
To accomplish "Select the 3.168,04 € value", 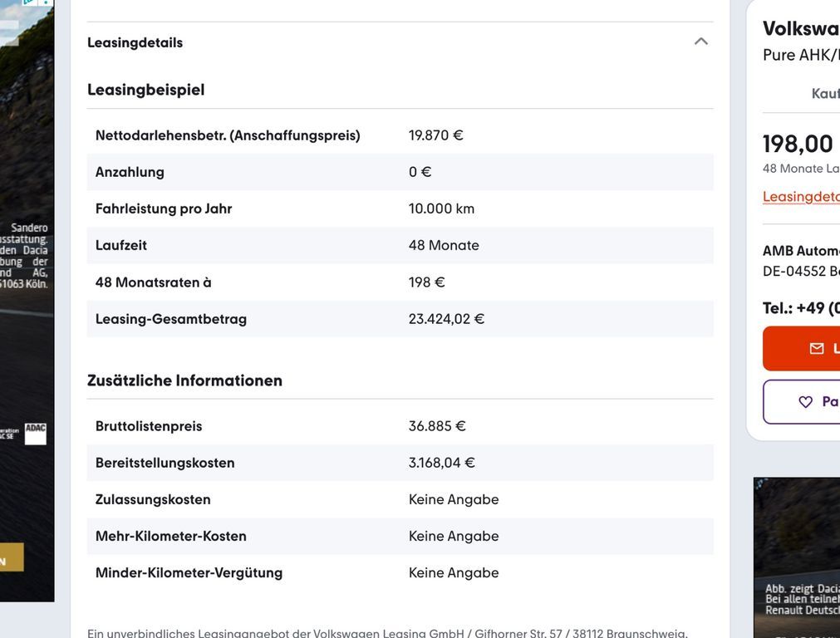I will tap(441, 463).
